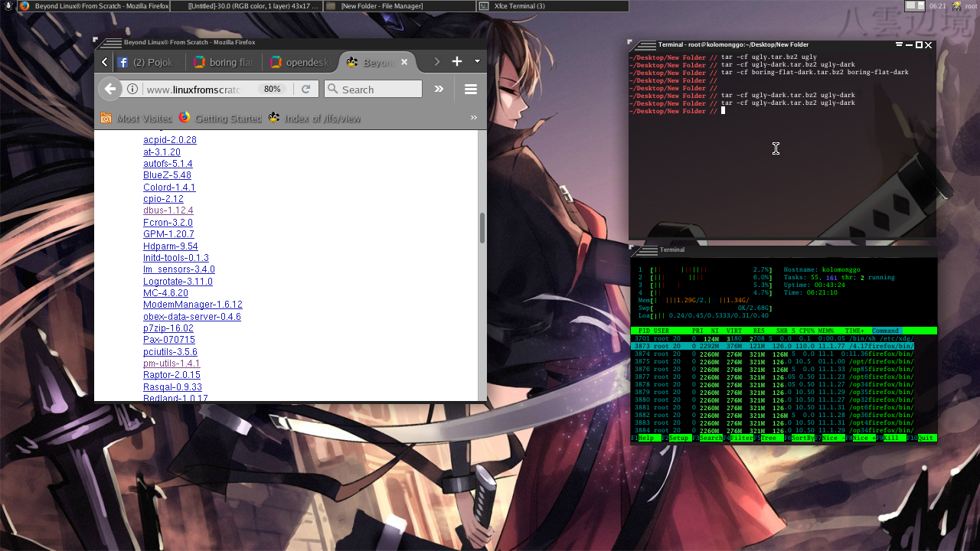Screen dimensions: 980x551
Task: Open Firefox window menu icon in titlebar
Action: [x=111, y=44]
